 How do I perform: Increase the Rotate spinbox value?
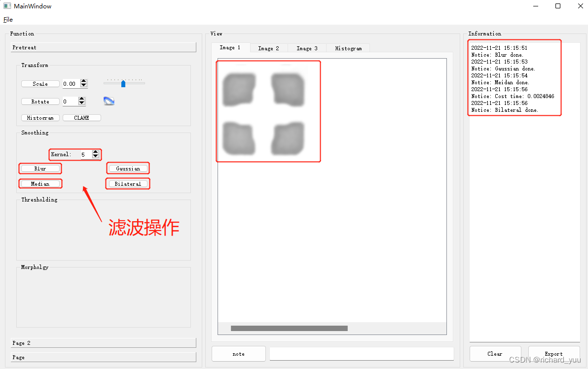82,99
